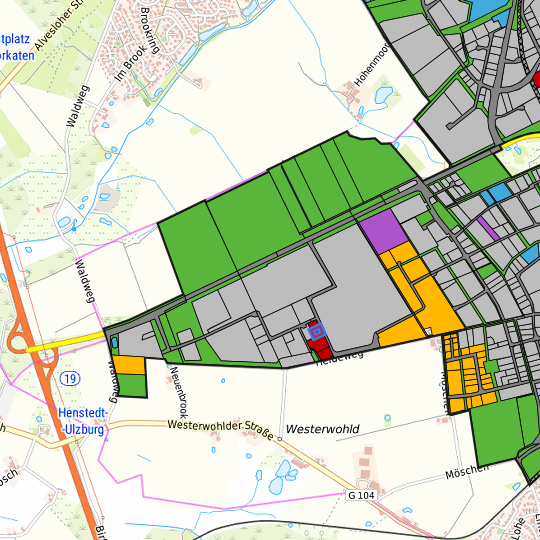
Task: Click the Heideweg label under the red parcel
Action: click(339, 359)
